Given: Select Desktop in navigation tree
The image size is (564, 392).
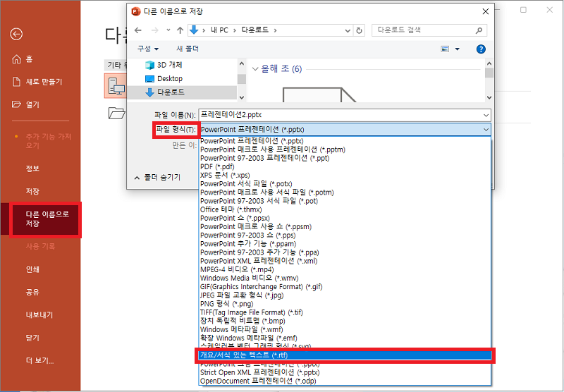Looking at the screenshot, I should click(x=164, y=78).
